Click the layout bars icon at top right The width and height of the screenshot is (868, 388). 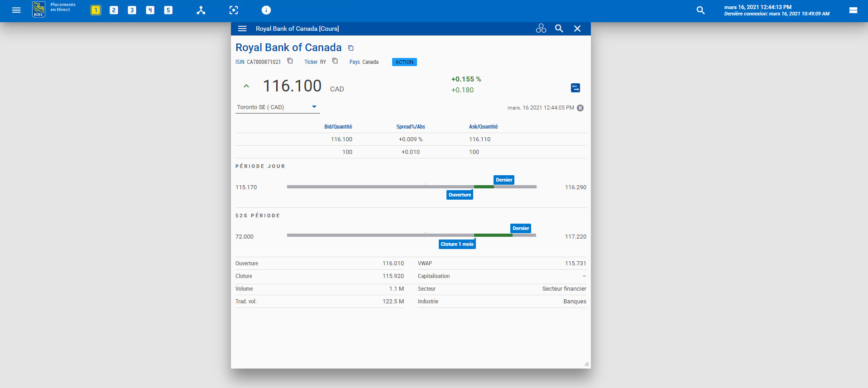[x=853, y=10]
